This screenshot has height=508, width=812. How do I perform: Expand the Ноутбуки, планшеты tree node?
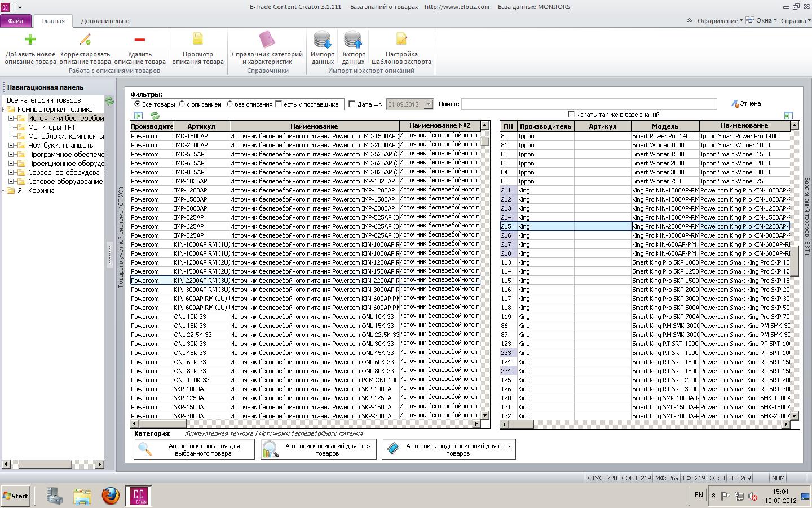(11, 146)
